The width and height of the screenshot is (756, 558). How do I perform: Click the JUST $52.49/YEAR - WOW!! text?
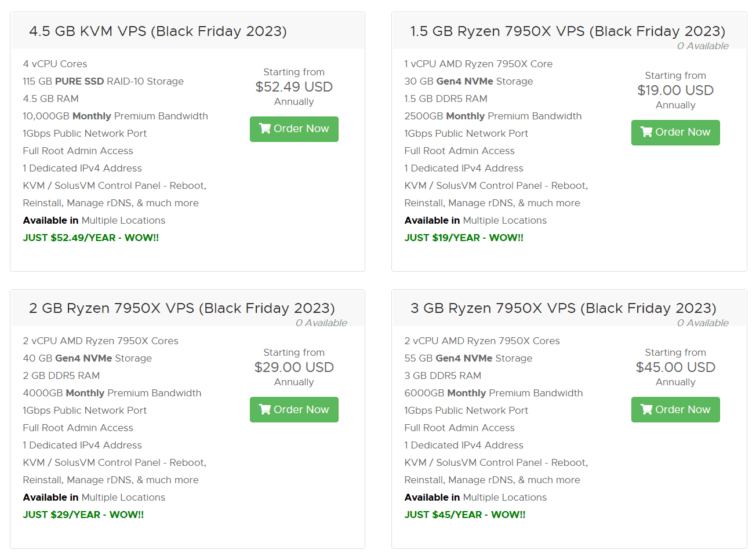pos(91,238)
